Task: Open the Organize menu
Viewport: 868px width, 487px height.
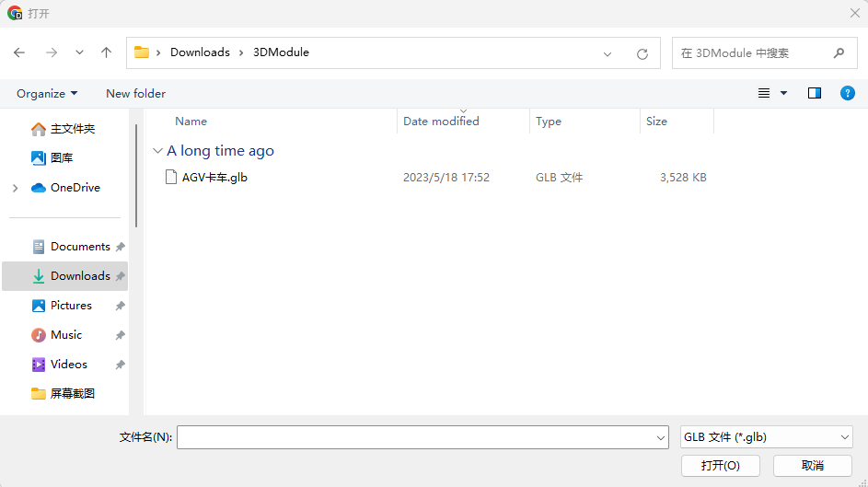Action: pos(47,93)
